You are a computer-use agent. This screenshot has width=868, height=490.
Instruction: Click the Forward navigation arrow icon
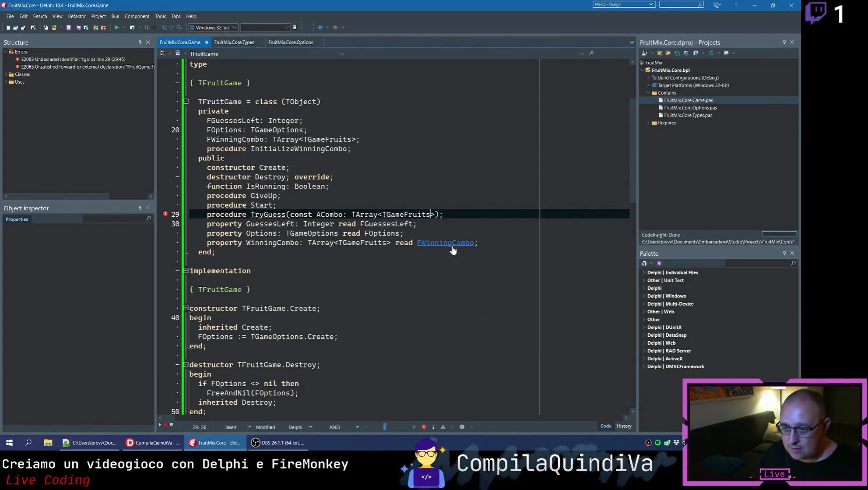click(x=335, y=28)
